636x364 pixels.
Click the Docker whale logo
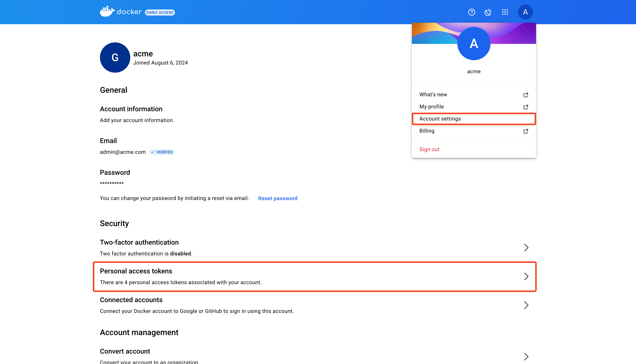coord(107,12)
